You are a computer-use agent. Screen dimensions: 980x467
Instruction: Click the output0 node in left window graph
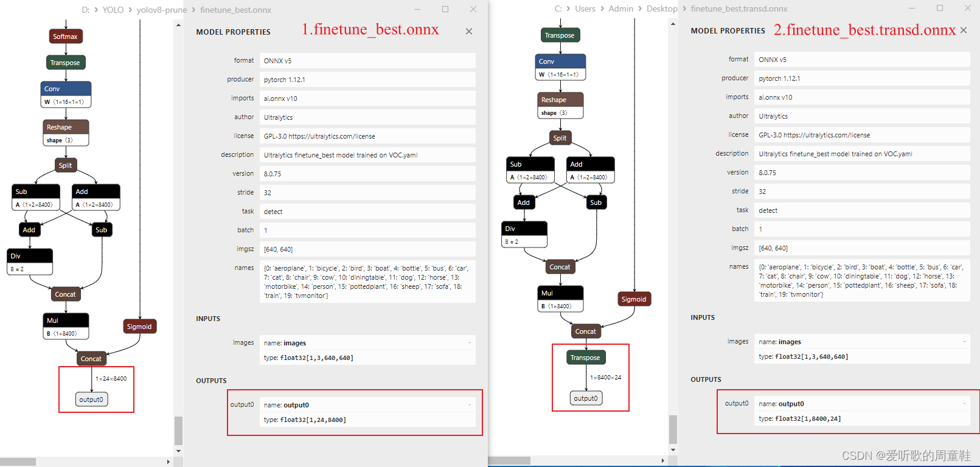pyautogui.click(x=91, y=400)
